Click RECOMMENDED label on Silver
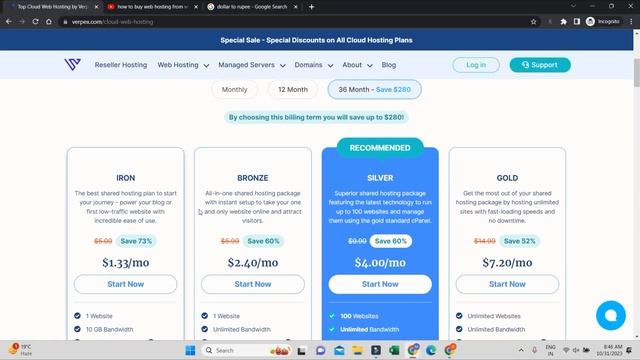The height and width of the screenshot is (360, 640). [380, 148]
